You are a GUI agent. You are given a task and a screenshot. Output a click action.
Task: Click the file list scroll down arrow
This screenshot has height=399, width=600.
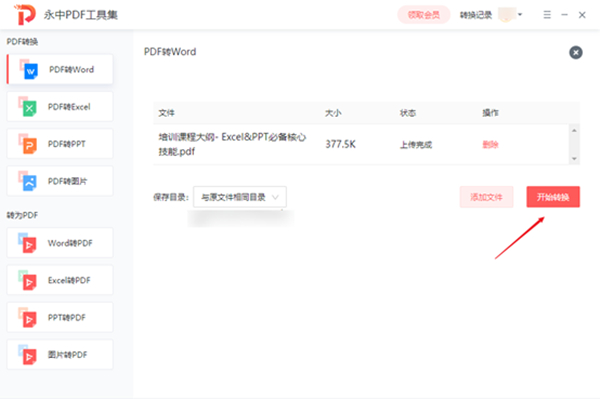coord(574,158)
